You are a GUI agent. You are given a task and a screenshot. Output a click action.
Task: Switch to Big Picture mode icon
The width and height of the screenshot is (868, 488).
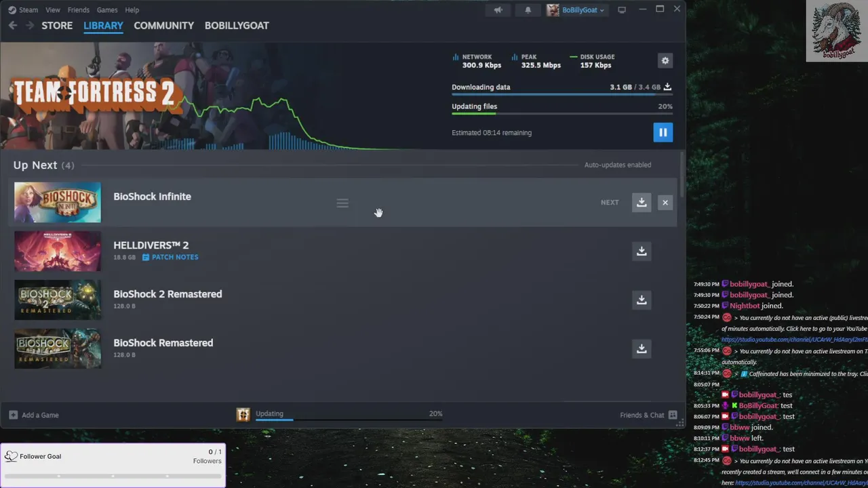point(622,10)
